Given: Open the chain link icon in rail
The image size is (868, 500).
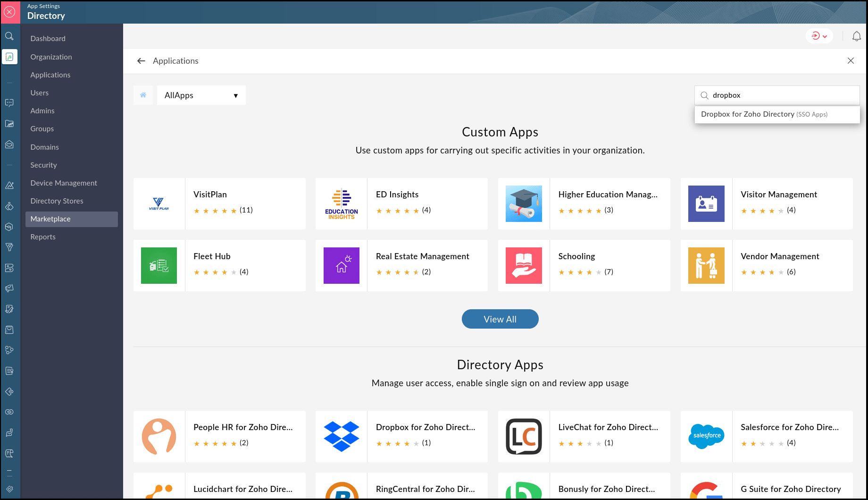Looking at the screenshot, I should [9, 412].
